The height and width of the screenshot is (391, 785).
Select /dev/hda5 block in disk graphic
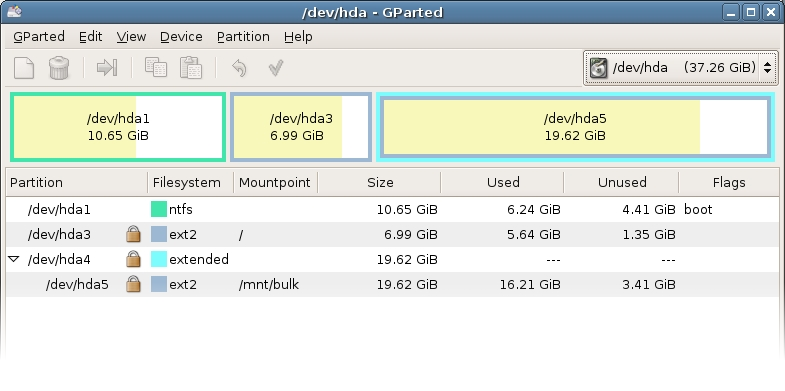point(575,127)
